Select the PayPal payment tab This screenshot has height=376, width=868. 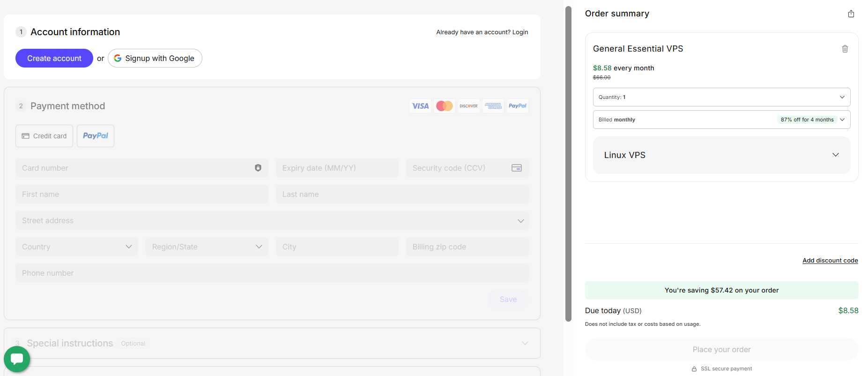[x=96, y=136]
